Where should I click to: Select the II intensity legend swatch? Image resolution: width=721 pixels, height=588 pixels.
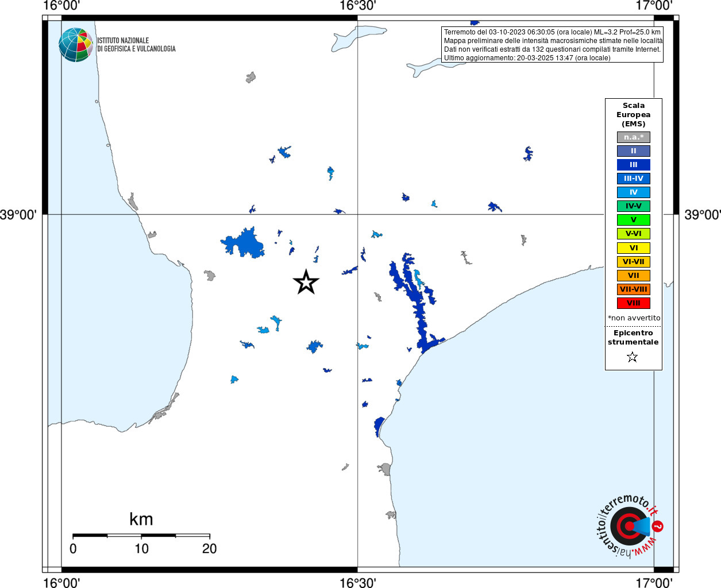(x=633, y=151)
